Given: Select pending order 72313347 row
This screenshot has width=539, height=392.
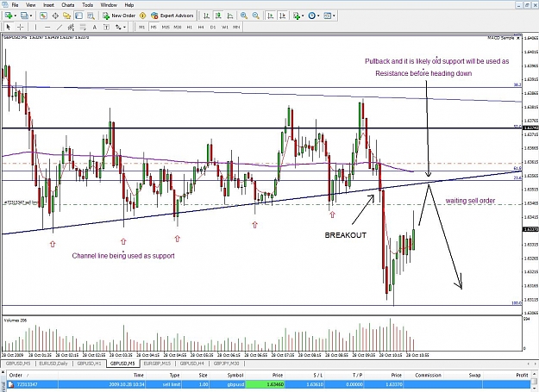Looking at the screenshot, I should (269, 384).
